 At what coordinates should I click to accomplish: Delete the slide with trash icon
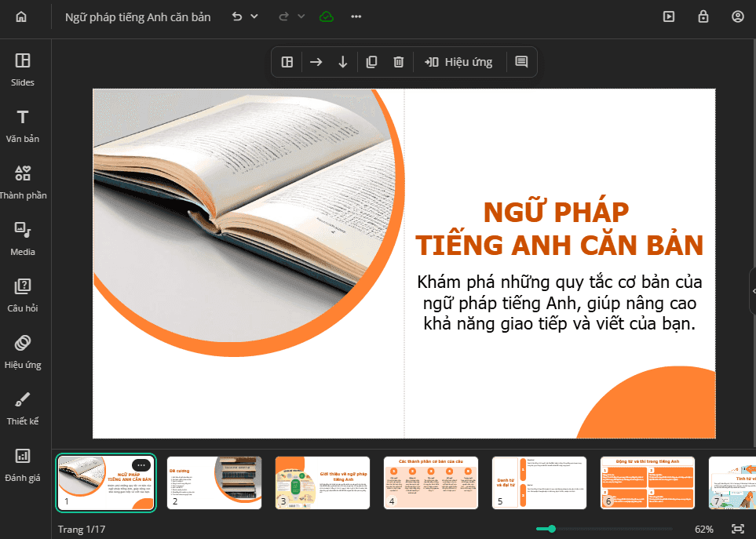398,62
